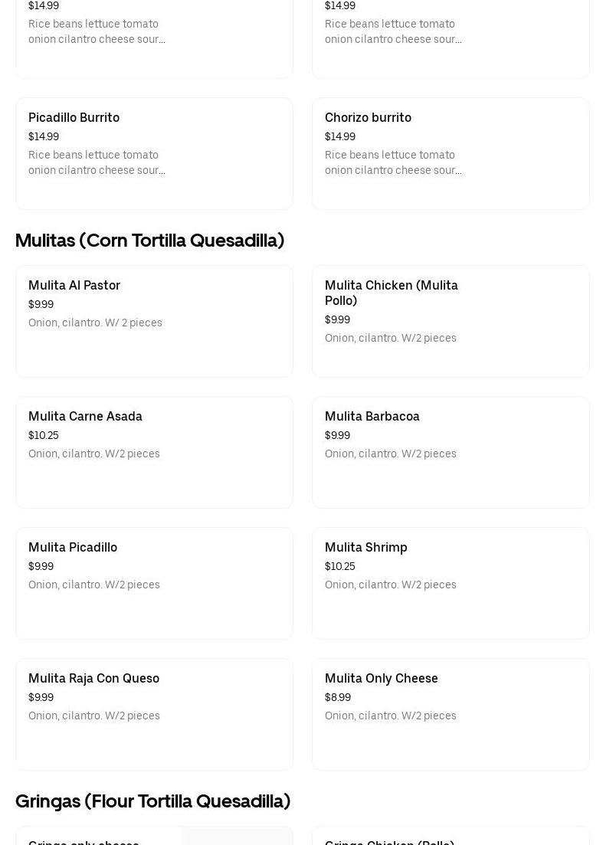Click the Gringas (Flour Tortilla Quesadilla) heading
The height and width of the screenshot is (845, 616).
click(152, 801)
